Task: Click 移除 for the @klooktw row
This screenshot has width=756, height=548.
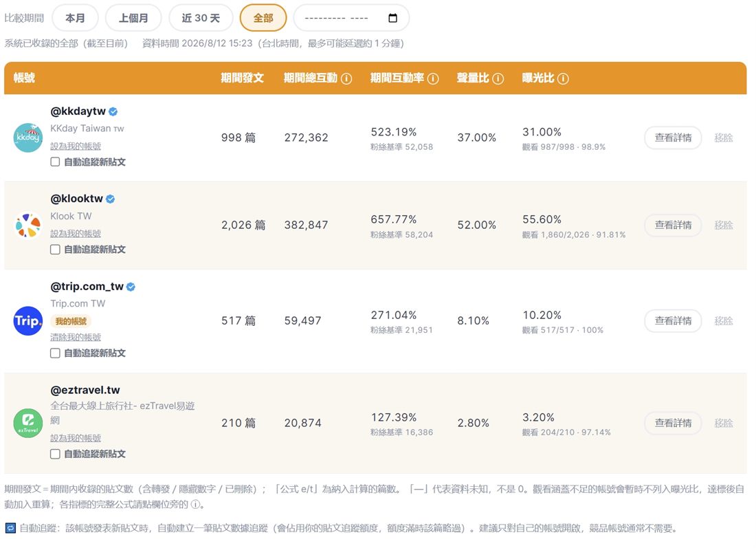Action: pyautogui.click(x=723, y=226)
